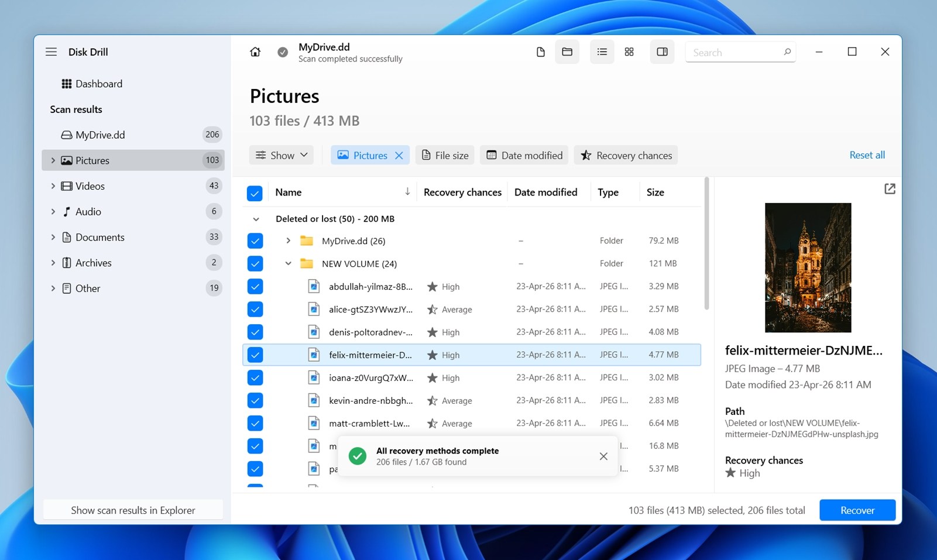This screenshot has width=937, height=560.
Task: Click the scan completed checkmark status icon
Action: 283,52
